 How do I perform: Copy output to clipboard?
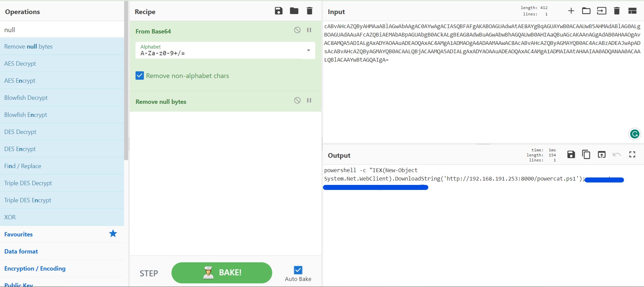pyautogui.click(x=586, y=154)
